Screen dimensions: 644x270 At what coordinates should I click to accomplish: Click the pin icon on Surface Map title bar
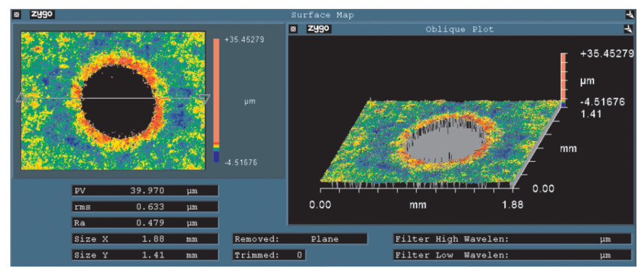point(629,15)
